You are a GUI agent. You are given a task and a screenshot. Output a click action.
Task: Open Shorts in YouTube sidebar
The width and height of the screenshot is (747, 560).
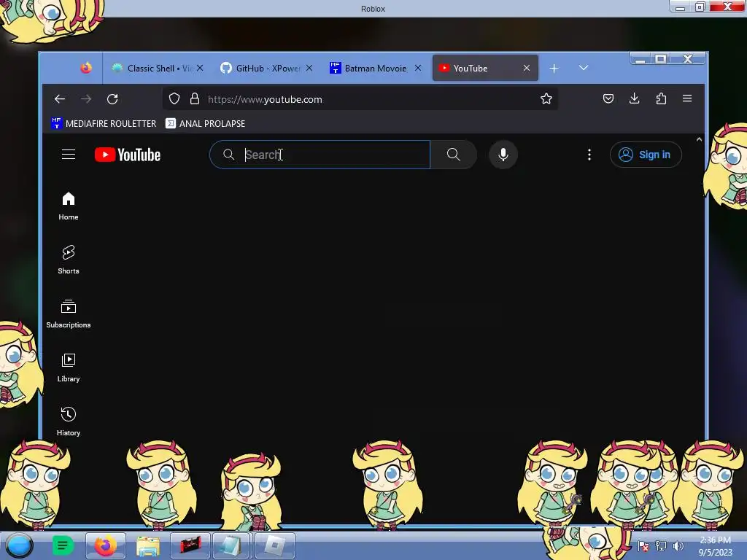(69, 260)
